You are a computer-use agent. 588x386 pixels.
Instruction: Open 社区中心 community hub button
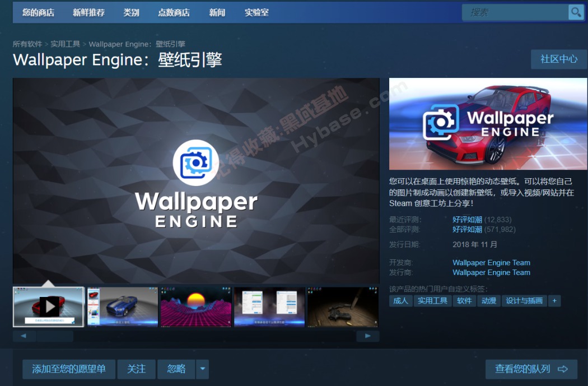click(x=559, y=59)
